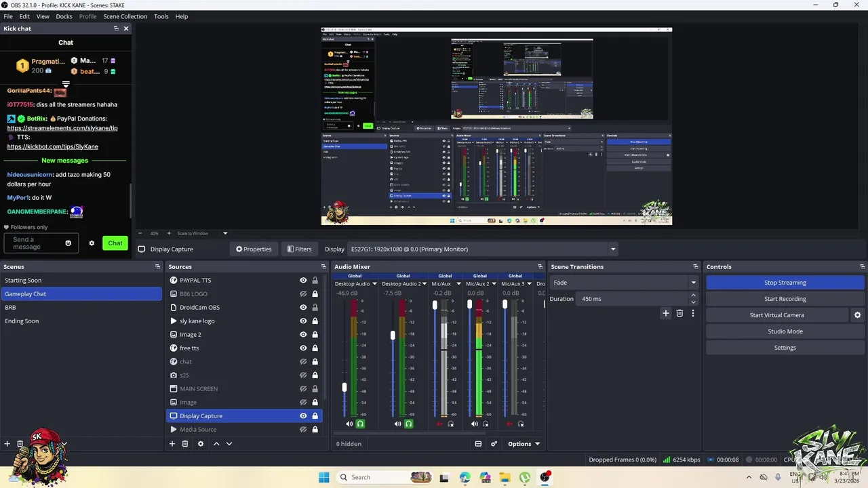Show the B86 LOGO source
This screenshot has height=488, width=868.
tap(303, 293)
